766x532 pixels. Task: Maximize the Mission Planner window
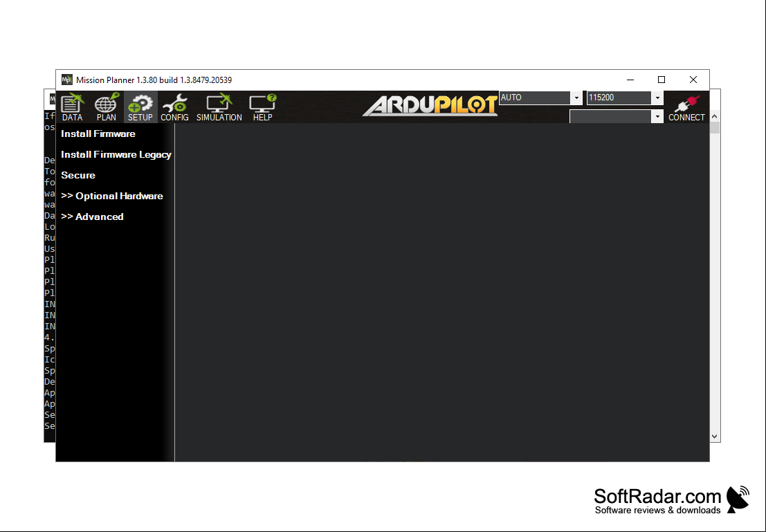(662, 80)
